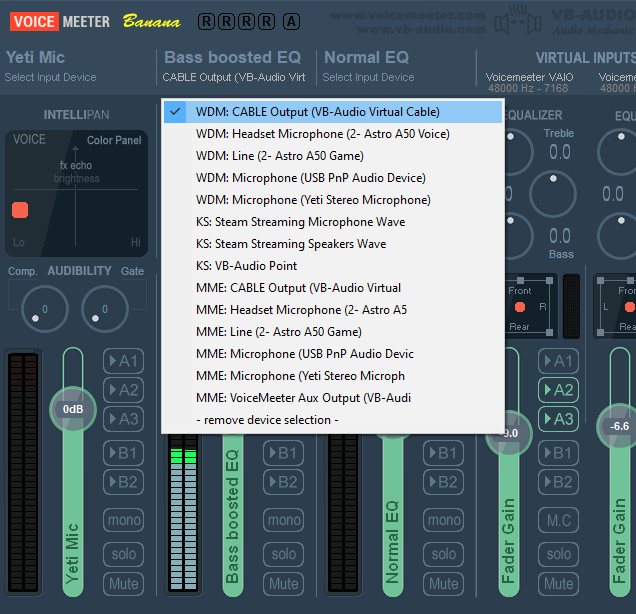This screenshot has width=636, height=614.
Task: Click the Yeti Mic 0dB fader knob
Action: [73, 409]
